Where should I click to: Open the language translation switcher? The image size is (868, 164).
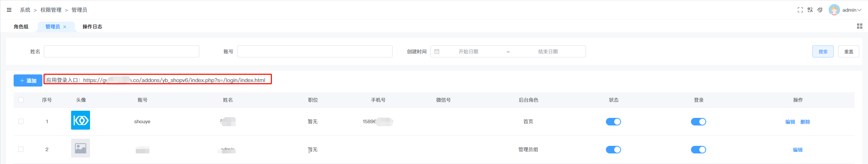[x=810, y=10]
